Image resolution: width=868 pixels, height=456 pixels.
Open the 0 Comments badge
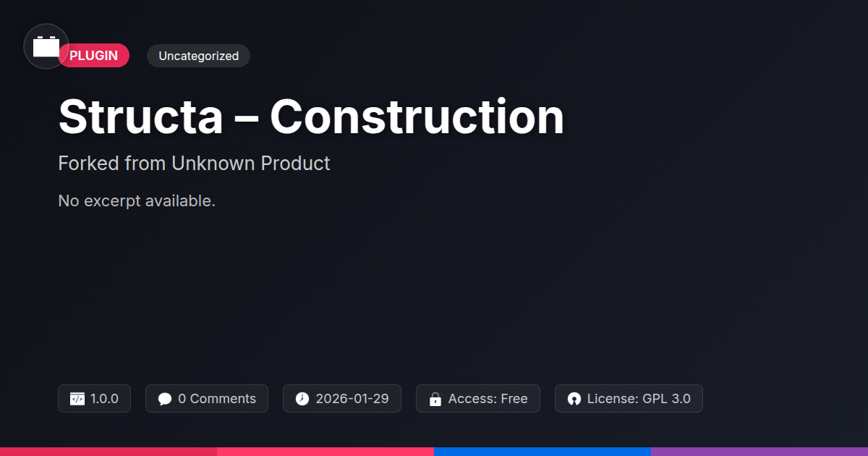[207, 399]
